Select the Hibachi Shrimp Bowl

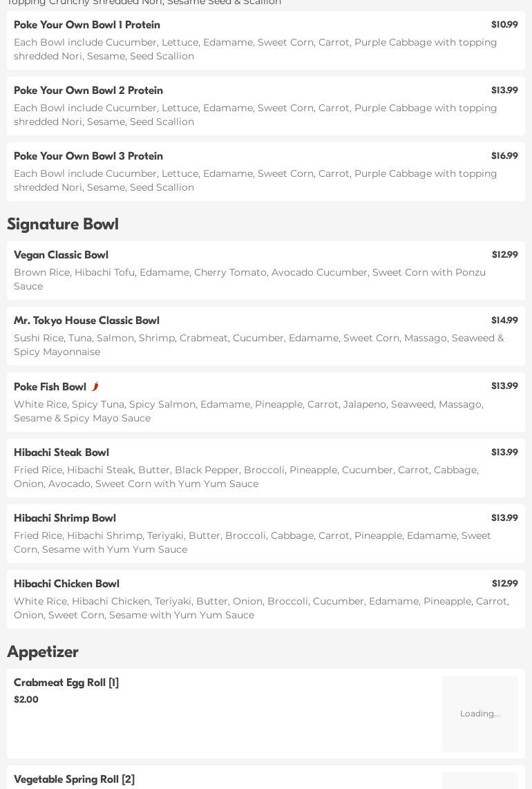pos(65,518)
